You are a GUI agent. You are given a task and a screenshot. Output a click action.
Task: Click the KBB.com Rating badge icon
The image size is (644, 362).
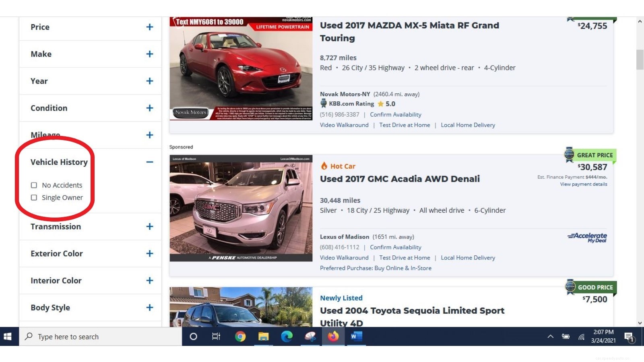324,103
